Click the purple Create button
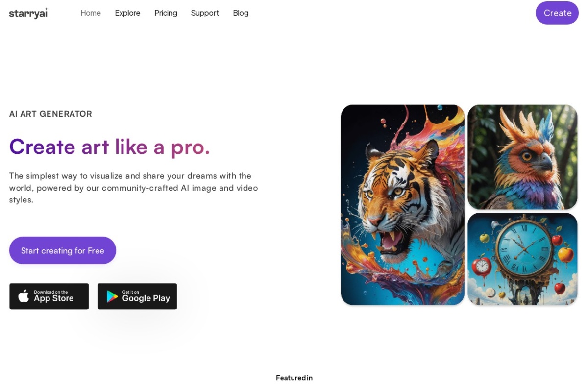The height and width of the screenshot is (392, 588). (557, 13)
